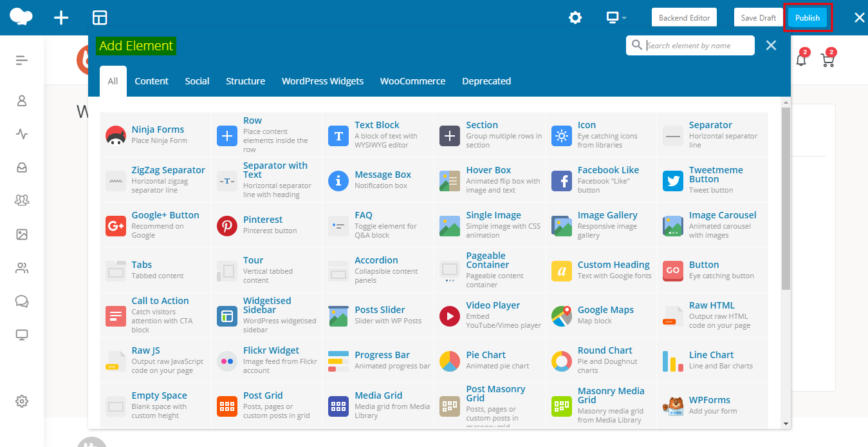Switch to the Content tab

[151, 81]
